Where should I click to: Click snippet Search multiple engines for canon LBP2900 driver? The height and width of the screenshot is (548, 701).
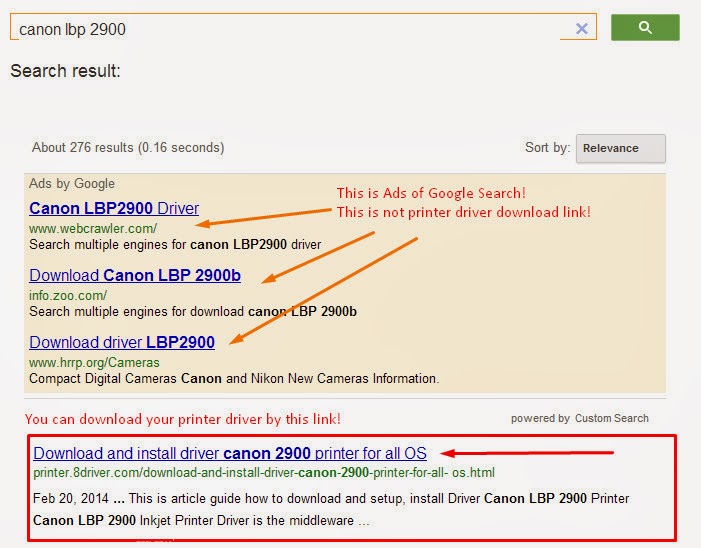[175, 244]
